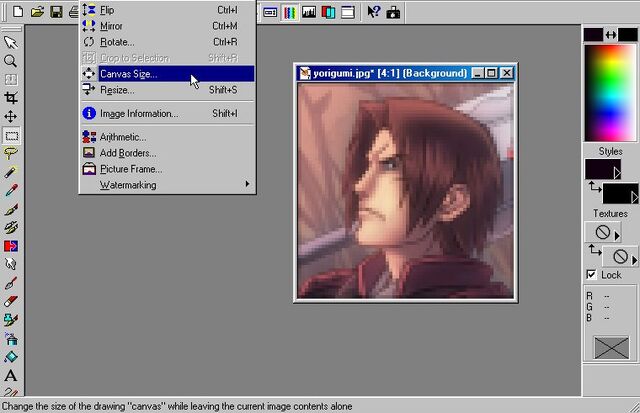Choose Picture Frame... from the menu
Viewport: 640px width, 413px height.
[167, 169]
